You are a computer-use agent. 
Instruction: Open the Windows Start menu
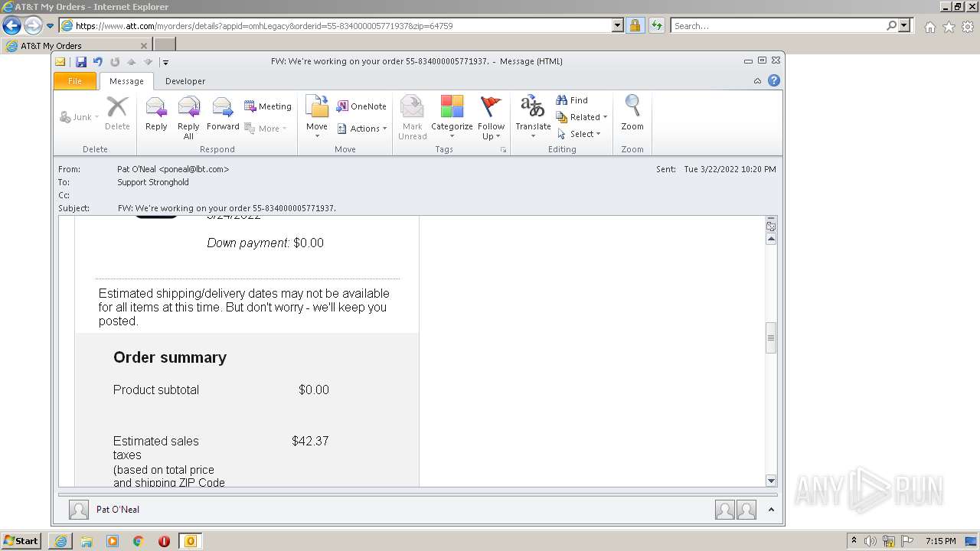(x=21, y=541)
